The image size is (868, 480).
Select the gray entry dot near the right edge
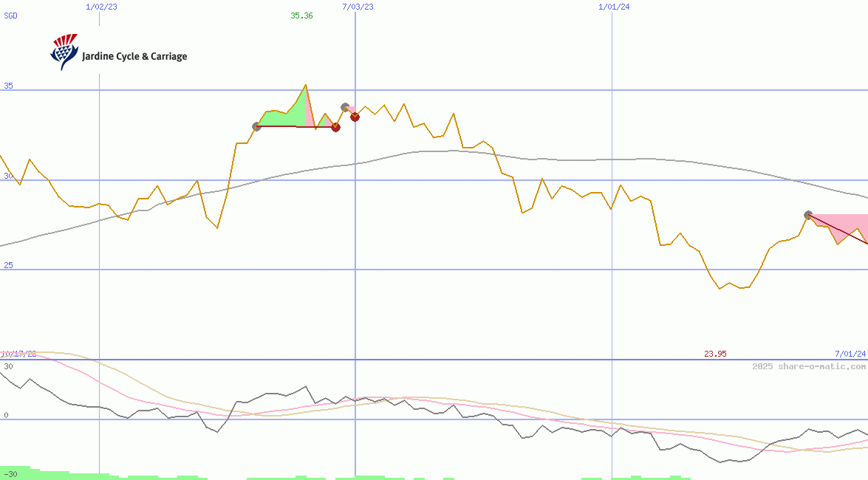point(808,215)
